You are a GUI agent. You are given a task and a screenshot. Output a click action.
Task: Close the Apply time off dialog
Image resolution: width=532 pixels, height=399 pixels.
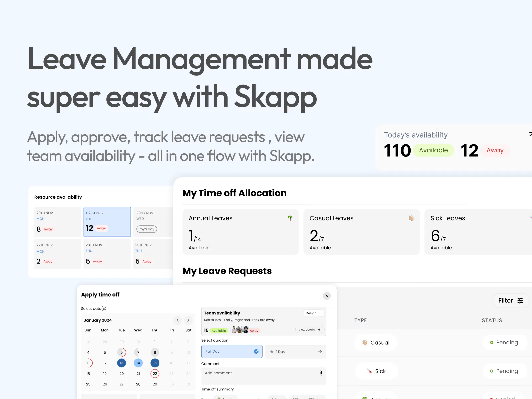[x=327, y=296]
